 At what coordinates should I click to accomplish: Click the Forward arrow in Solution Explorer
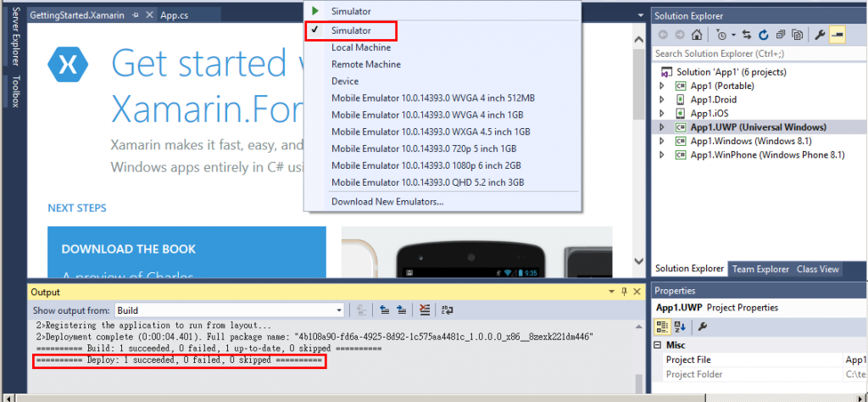click(680, 36)
